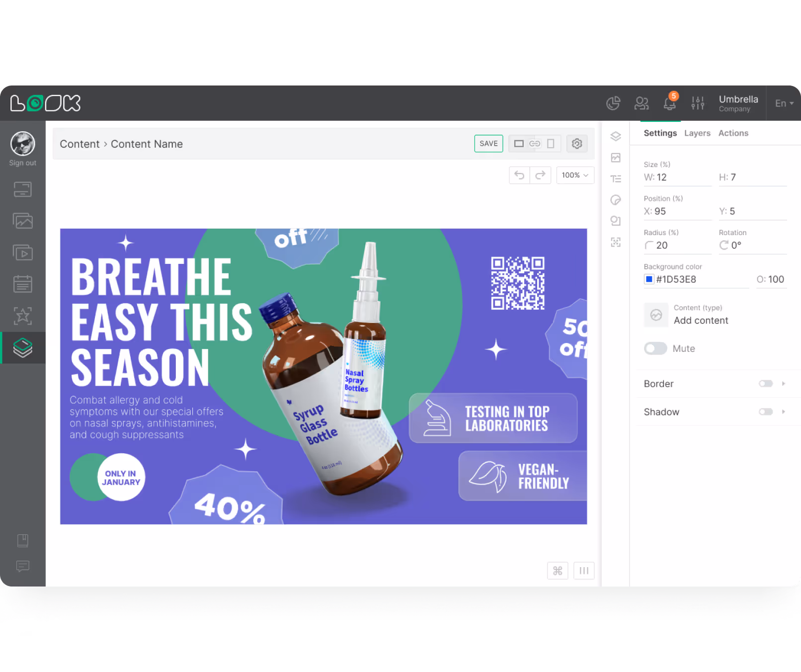Click the redo arrow above the canvas
This screenshot has width=801, height=672.
tap(541, 175)
